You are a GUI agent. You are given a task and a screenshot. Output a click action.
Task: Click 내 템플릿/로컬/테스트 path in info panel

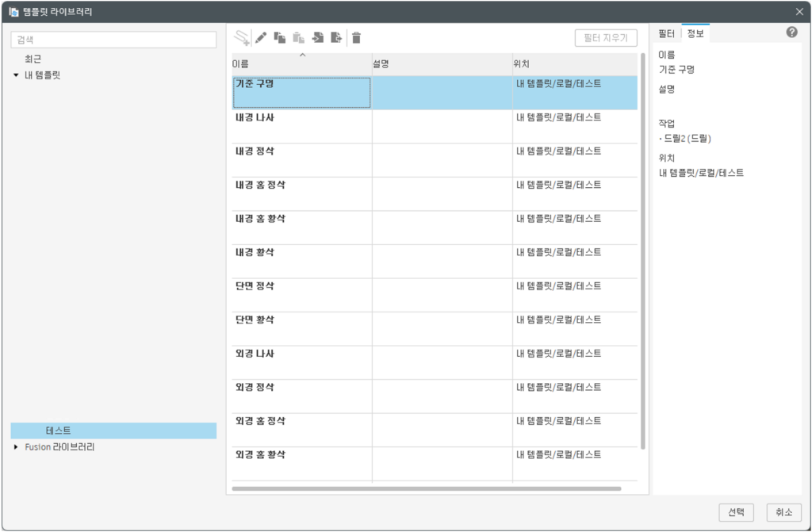coord(701,173)
